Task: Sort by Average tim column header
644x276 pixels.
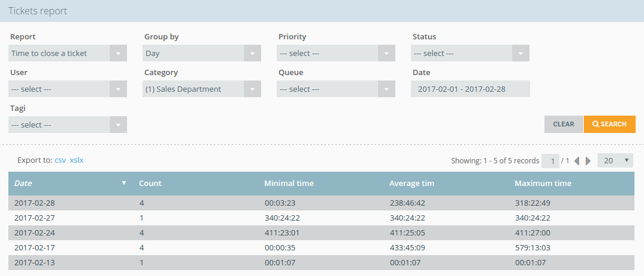Action: pyautogui.click(x=411, y=184)
